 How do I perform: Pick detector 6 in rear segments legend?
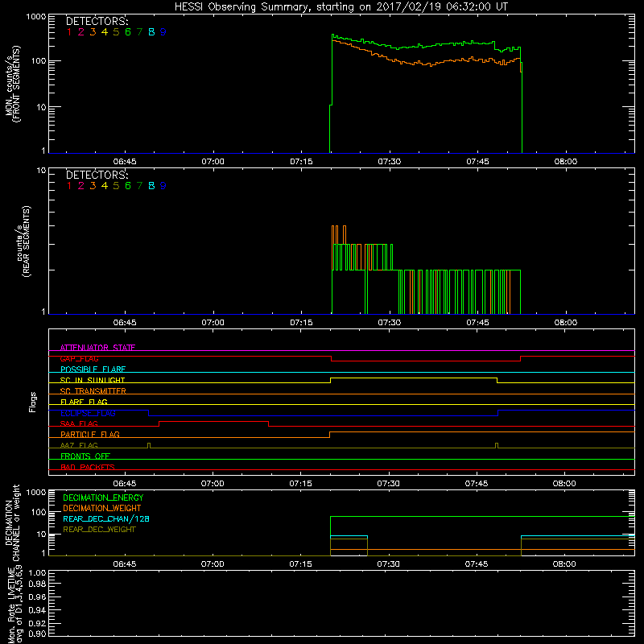[128, 186]
